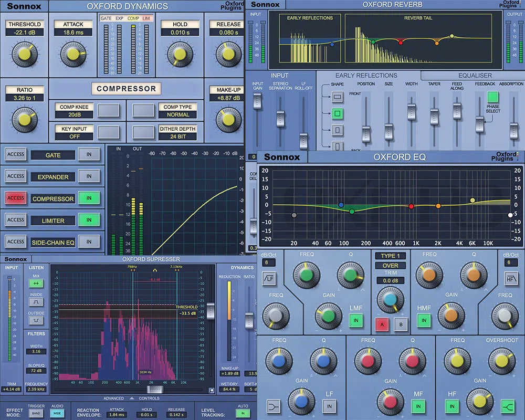The image size is (525, 420).
Task: Open the EQ TYPE 1 selector
Action: pyautogui.click(x=391, y=256)
